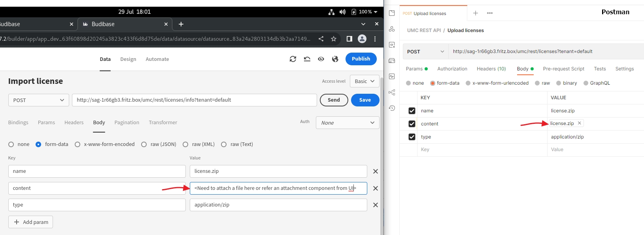This screenshot has width=644, height=235.
Task: Switch to the Automate tab in Budibase
Action: pos(157,59)
